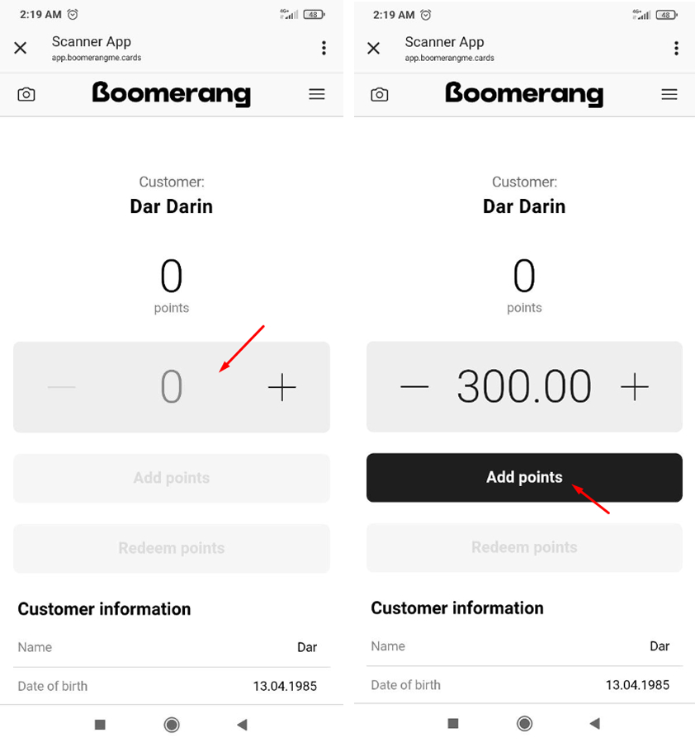Viewport: 700px width, 742px height.
Task: Tap the recent apps square on the right screen
Action: pyautogui.click(x=453, y=724)
